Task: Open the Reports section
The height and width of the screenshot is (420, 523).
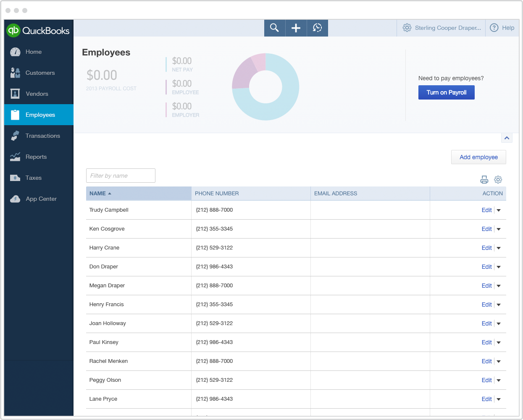Action: point(39,157)
